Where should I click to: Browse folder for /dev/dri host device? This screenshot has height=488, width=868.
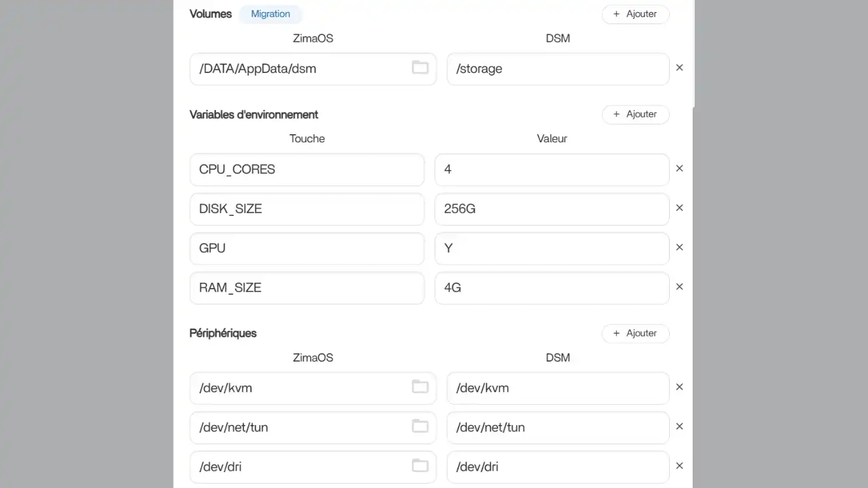[x=420, y=466]
